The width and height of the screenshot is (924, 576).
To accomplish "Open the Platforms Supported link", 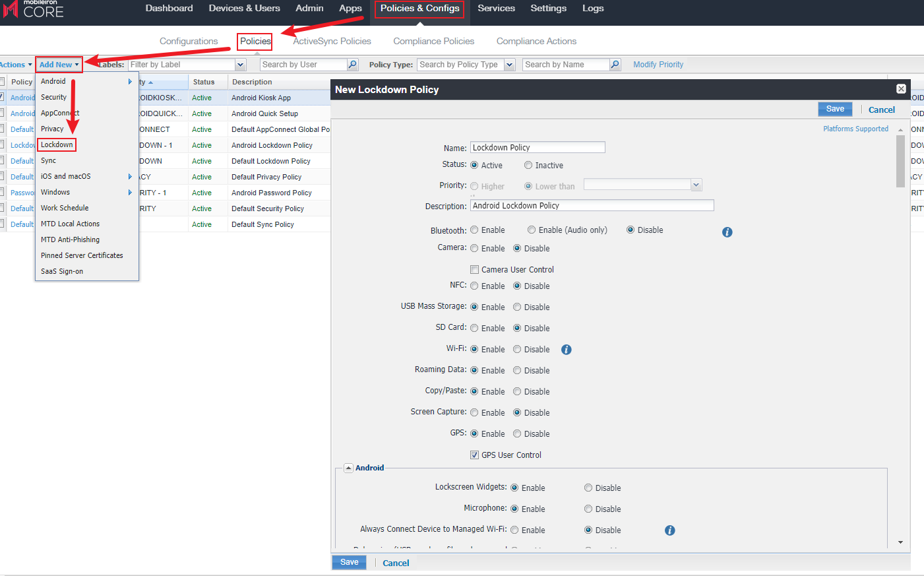I will [x=855, y=129].
